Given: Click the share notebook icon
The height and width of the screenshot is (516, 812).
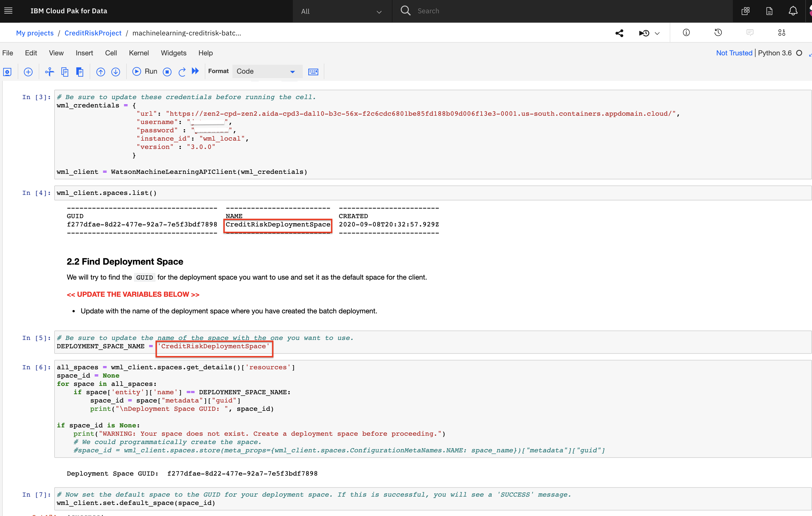Looking at the screenshot, I should 620,33.
